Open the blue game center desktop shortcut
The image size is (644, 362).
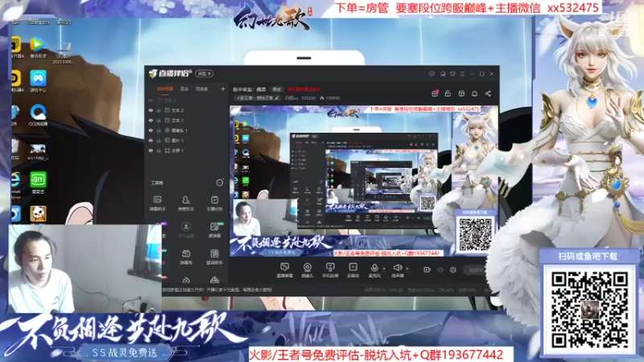38,81
